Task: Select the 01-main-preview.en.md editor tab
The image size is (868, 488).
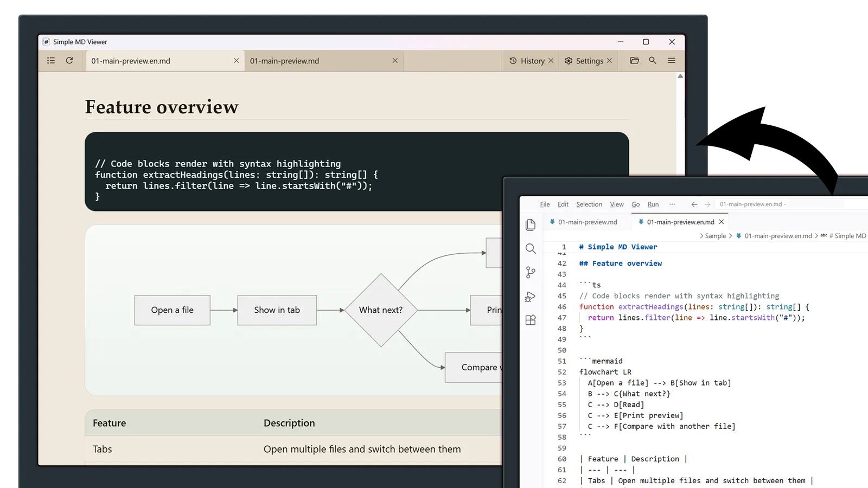Action: [680, 222]
